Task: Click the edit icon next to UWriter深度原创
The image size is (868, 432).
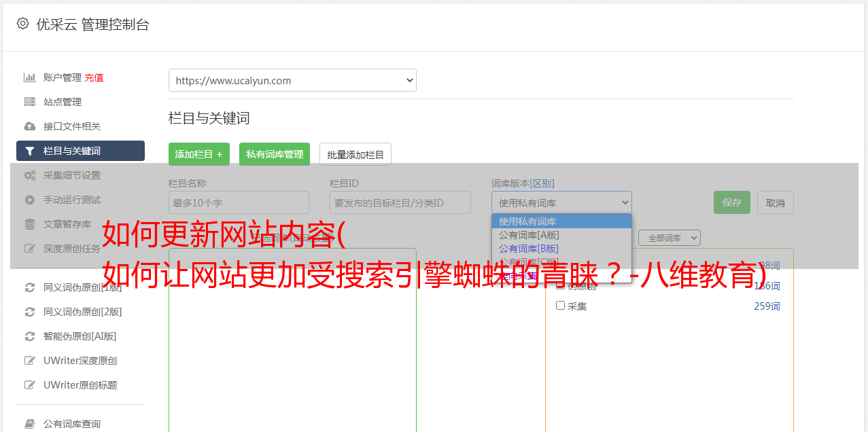Action: [x=29, y=361]
